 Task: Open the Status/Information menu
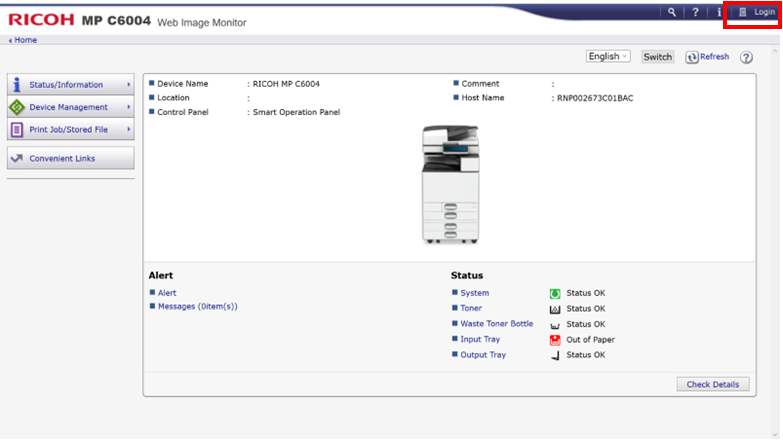tap(70, 84)
